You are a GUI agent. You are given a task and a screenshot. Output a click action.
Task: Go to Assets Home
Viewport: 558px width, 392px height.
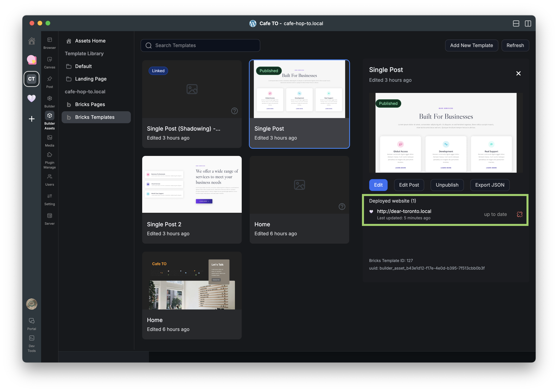90,41
